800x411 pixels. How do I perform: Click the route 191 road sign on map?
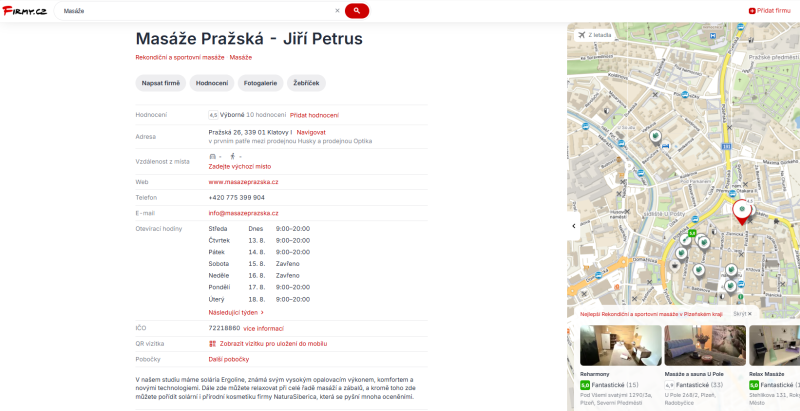[x=726, y=146]
